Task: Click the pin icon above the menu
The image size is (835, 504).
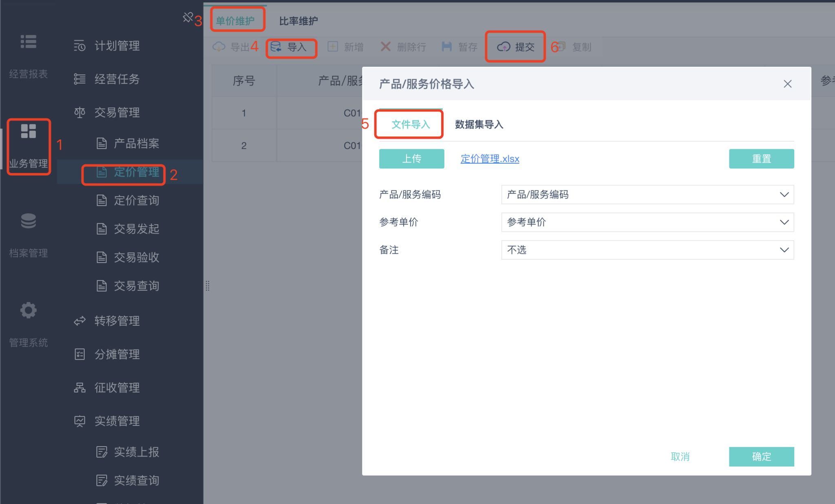Action: (188, 17)
